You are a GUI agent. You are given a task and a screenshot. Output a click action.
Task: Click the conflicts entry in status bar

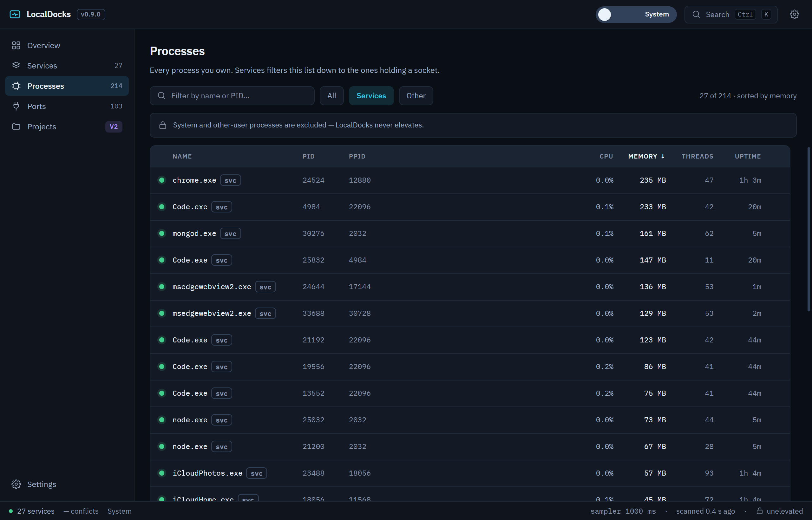pyautogui.click(x=81, y=511)
